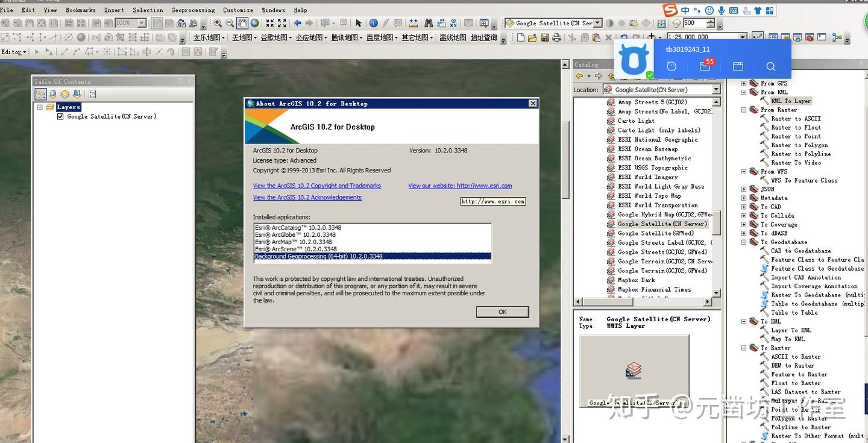Click the Sogou voice input microphone
This screenshot has height=443, width=868.
coord(722,10)
